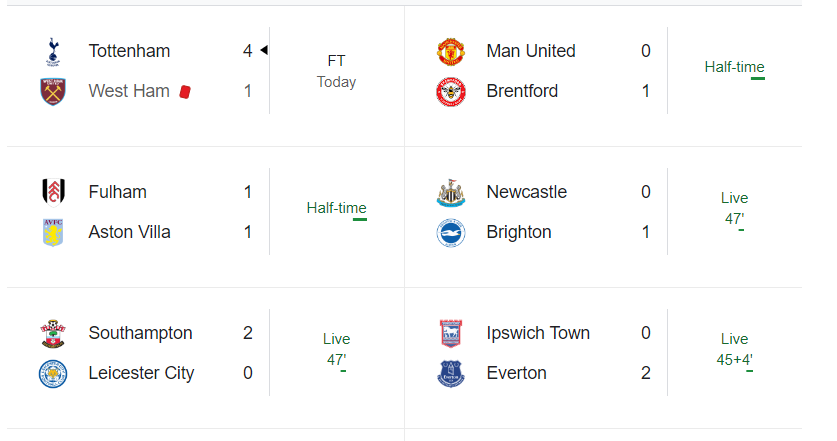Click the Leicester City fox crest
Image resolution: width=837 pixels, height=441 pixels.
[51, 374]
